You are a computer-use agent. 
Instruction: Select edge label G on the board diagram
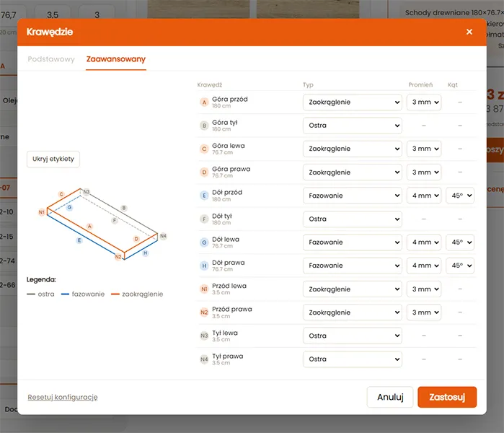69,208
